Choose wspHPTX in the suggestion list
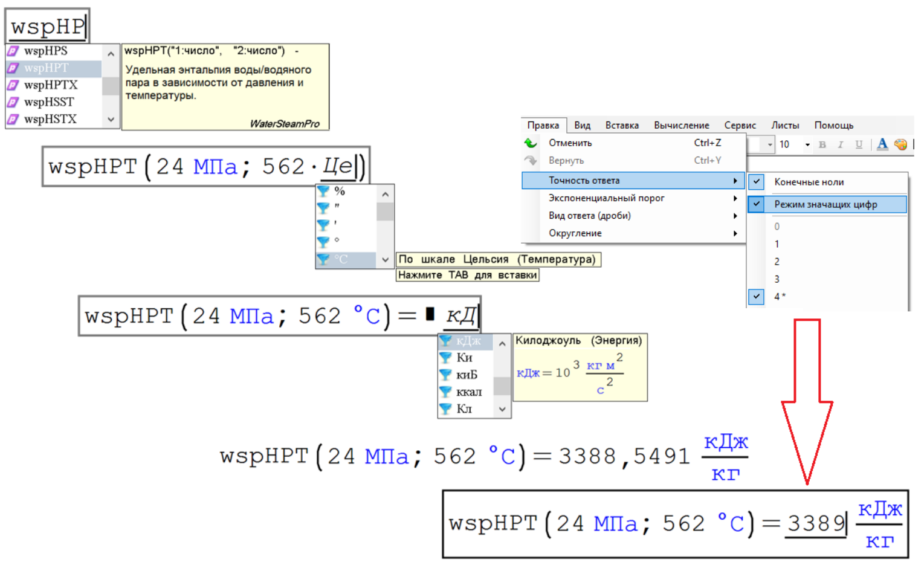The width and height of the screenshot is (924, 565). click(51, 85)
